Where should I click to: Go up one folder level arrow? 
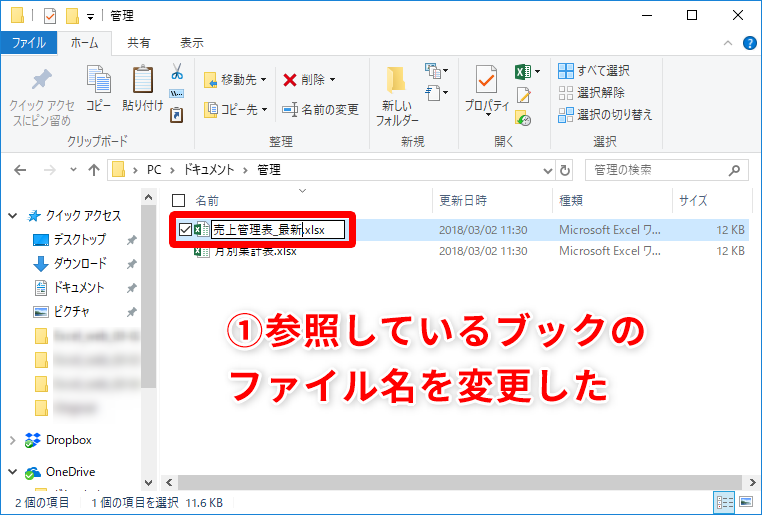coord(94,170)
